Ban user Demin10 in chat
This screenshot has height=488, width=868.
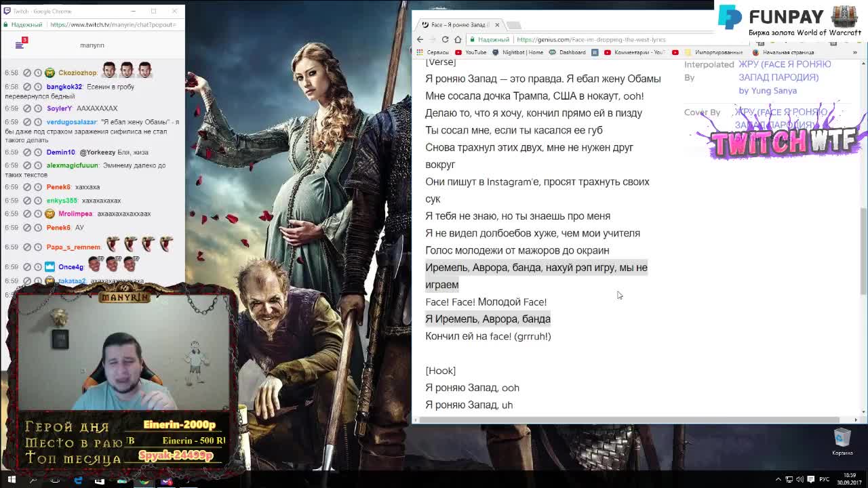tap(27, 152)
